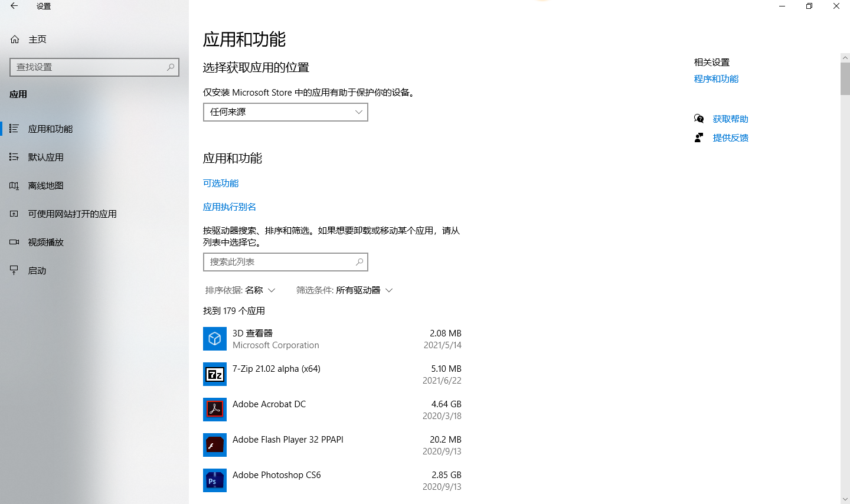Click the 3D 查看器 app icon
The height and width of the screenshot is (504, 850).
click(215, 339)
